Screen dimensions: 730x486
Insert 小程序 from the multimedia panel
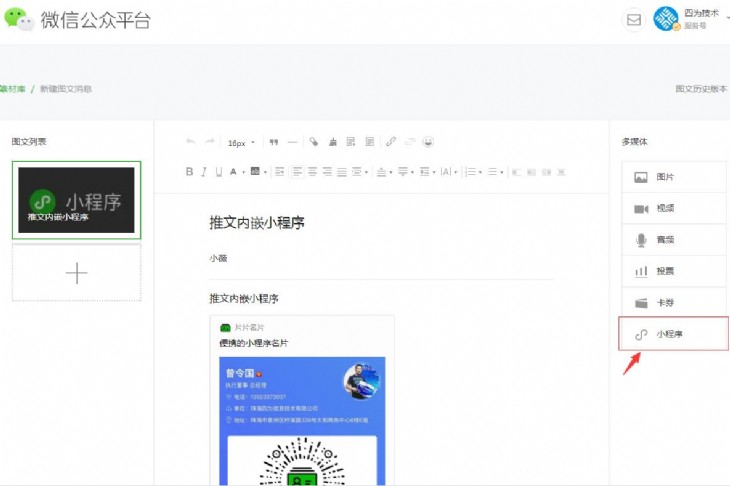[x=674, y=334]
